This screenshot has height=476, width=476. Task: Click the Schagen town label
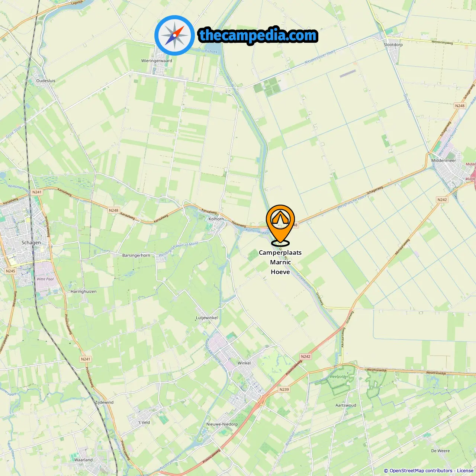(31, 242)
